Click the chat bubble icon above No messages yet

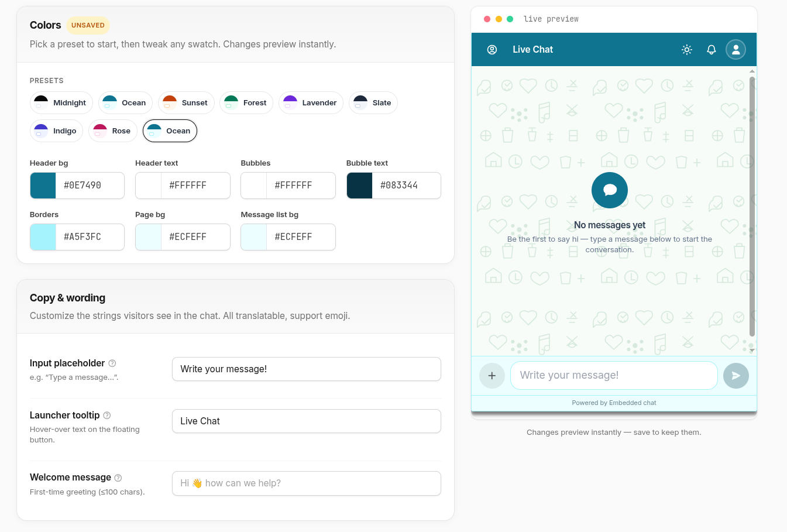click(x=610, y=190)
